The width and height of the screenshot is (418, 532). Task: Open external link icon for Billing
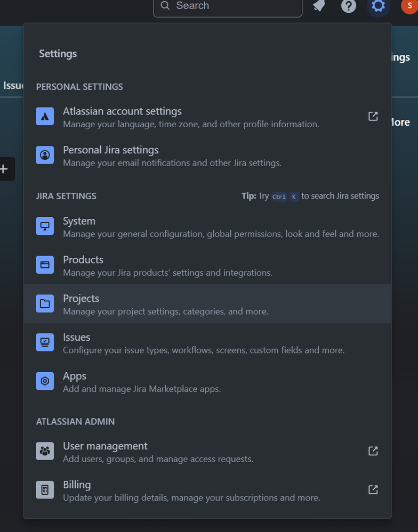click(373, 489)
